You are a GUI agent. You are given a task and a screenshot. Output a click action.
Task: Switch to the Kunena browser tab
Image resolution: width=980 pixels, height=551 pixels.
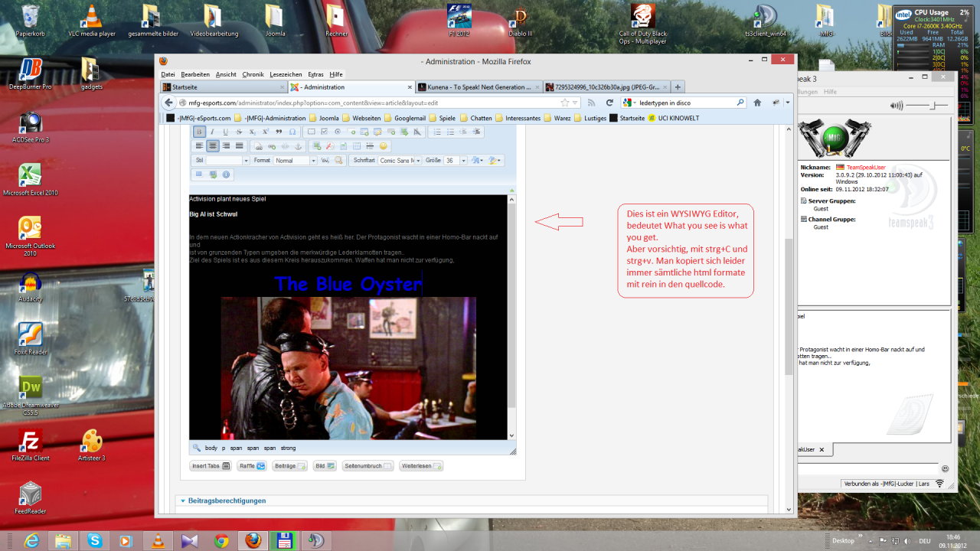pos(475,87)
